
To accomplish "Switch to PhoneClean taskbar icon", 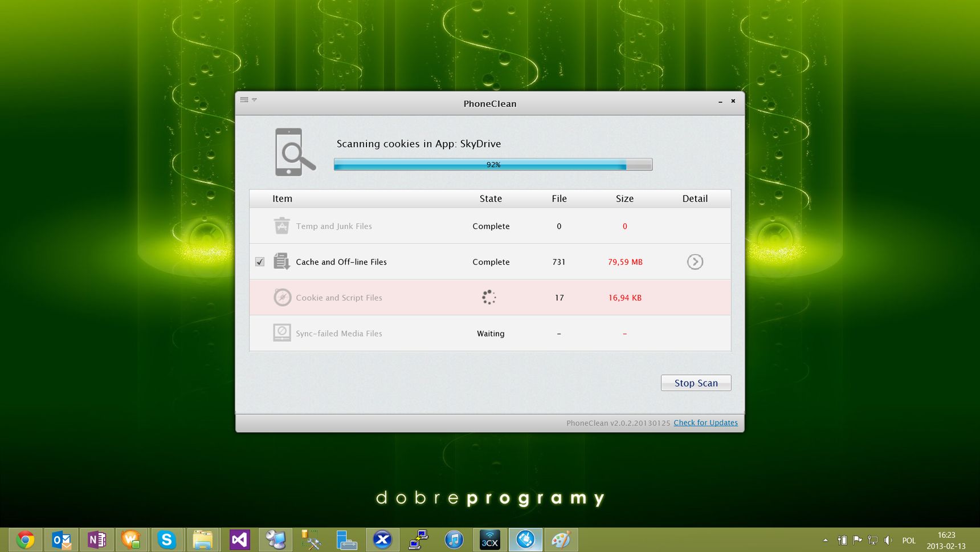I will 525,539.
